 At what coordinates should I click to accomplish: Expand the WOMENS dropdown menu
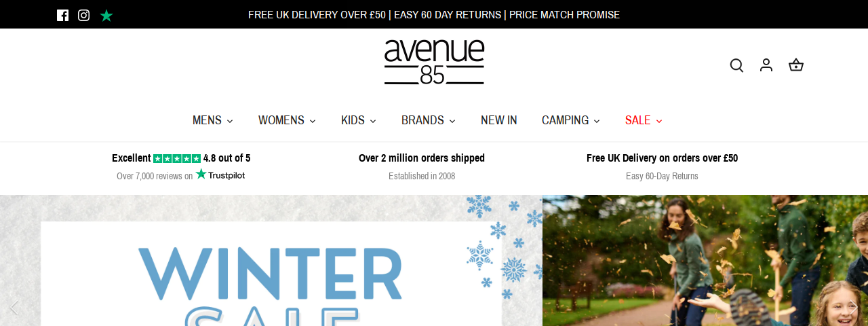click(287, 120)
